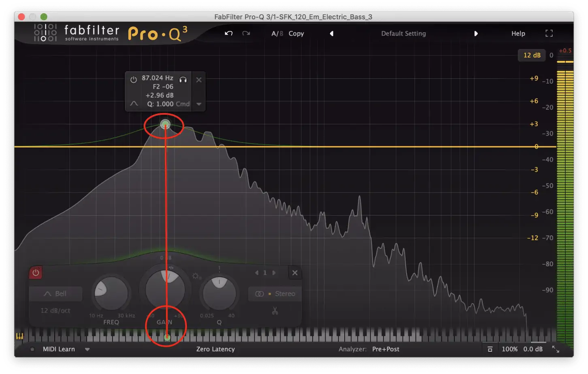
Task: Click the 0.0 dB output gain value
Action: tap(533, 349)
